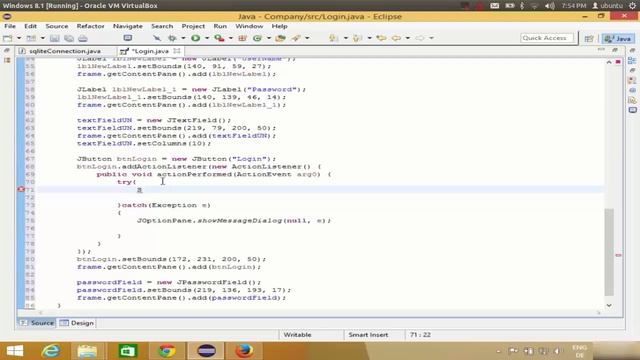The image size is (640, 360).
Task: Click the Open Perspective icon
Action: click(x=589, y=38)
